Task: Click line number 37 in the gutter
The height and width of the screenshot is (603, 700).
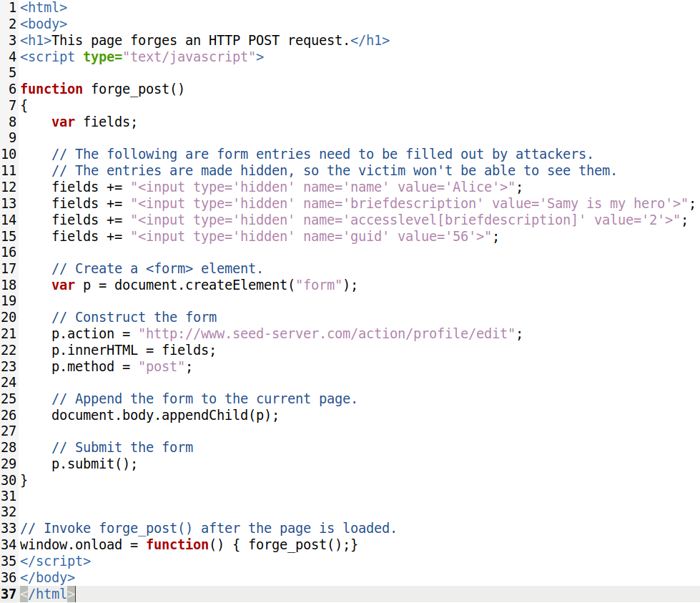Action: pyautogui.click(x=9, y=594)
